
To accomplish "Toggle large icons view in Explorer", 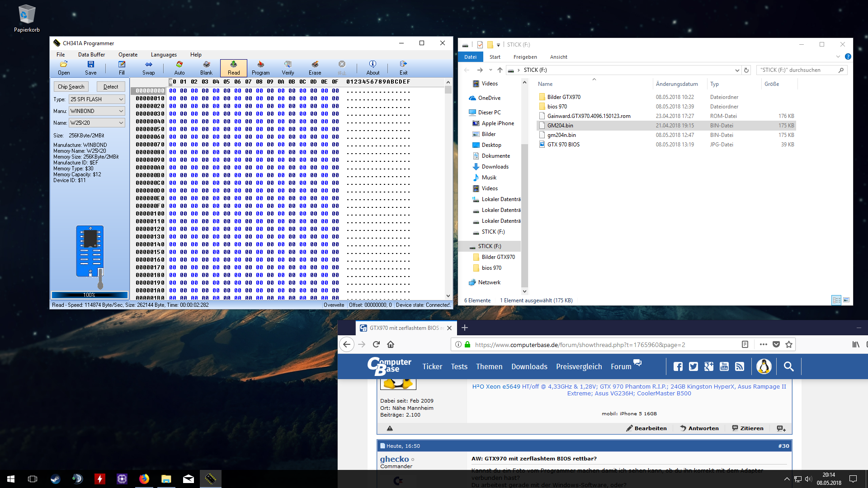I will (846, 300).
